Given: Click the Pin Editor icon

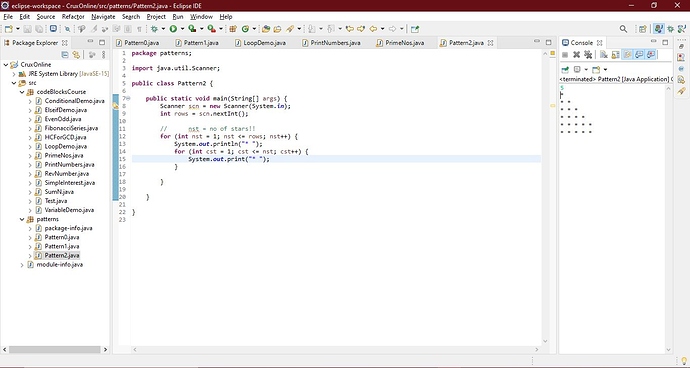Looking at the screenshot, I should tap(415, 29).
